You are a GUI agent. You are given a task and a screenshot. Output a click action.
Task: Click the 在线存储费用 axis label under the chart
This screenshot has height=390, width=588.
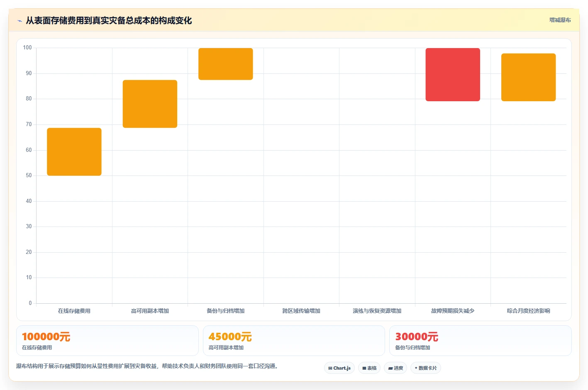coord(74,311)
